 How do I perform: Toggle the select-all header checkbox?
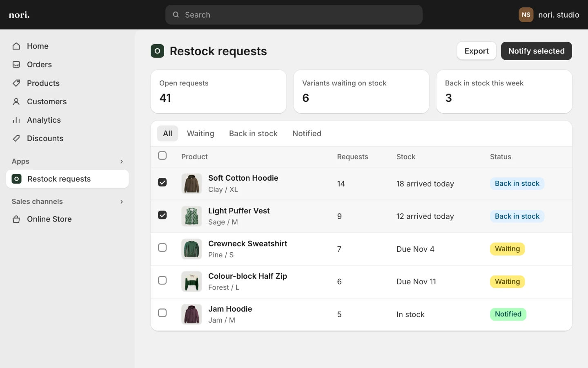pos(162,155)
